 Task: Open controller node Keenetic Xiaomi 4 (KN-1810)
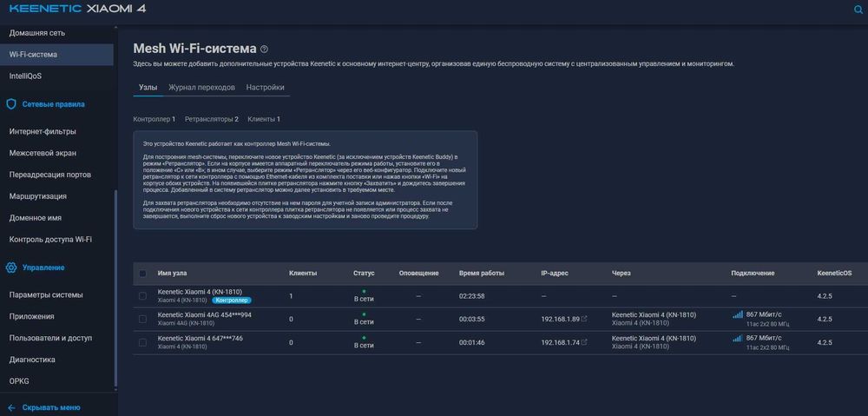(200, 292)
